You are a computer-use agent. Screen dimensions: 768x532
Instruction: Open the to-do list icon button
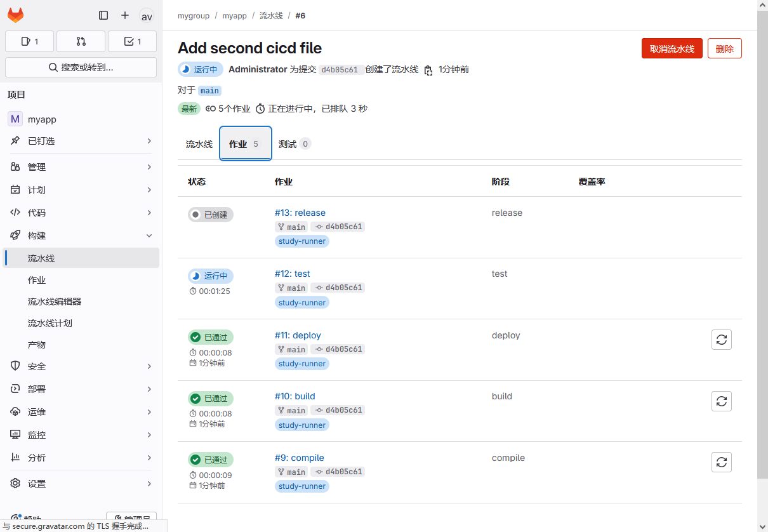[132, 41]
